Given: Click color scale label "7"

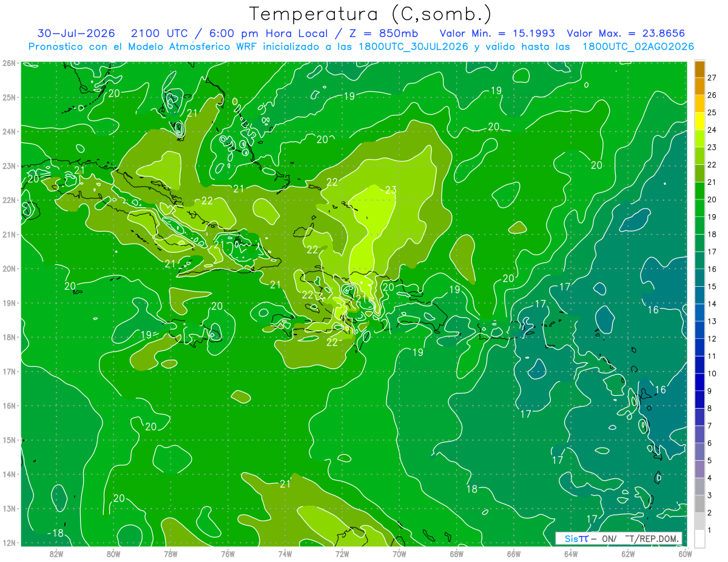Looking at the screenshot, I should [710, 426].
